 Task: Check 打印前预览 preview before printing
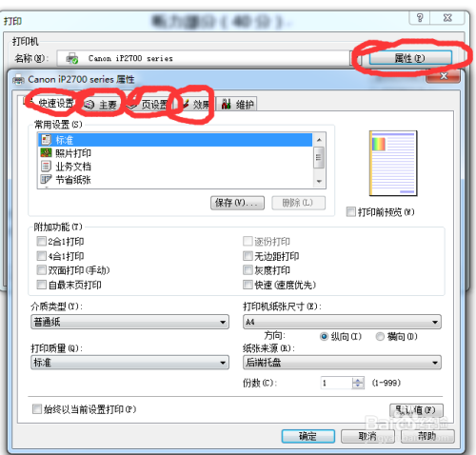click(350, 212)
